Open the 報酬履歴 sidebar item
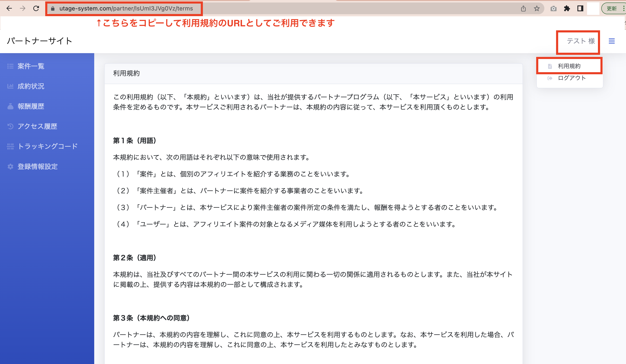 [x=31, y=106]
